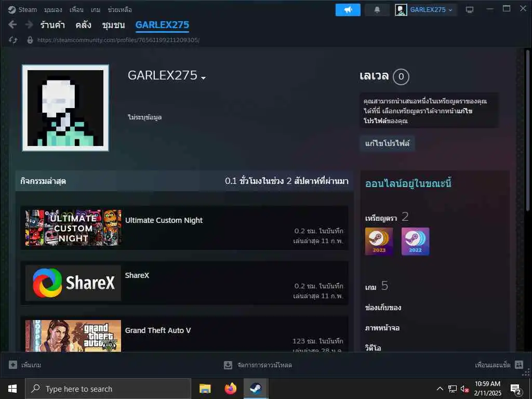Open จัดการการดาวน์โหลด downloads manager

click(264, 365)
